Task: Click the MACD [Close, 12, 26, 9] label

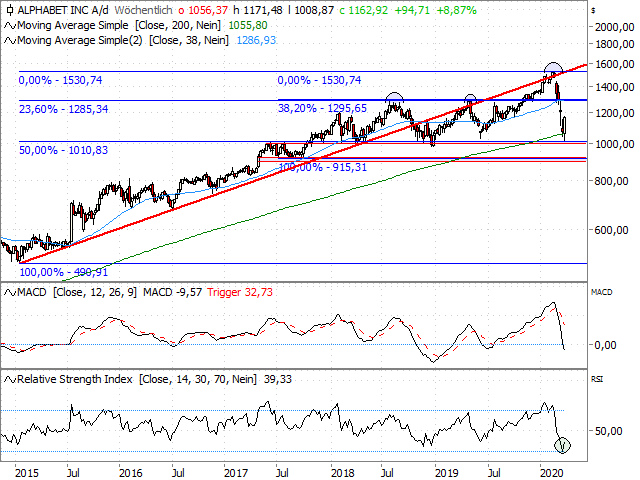Action: coord(77,293)
